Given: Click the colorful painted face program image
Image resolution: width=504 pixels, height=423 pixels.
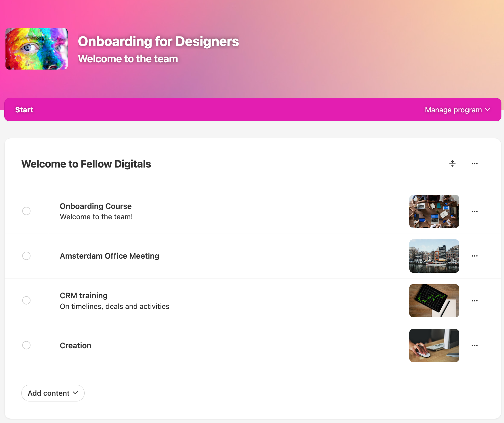Looking at the screenshot, I should click(37, 49).
